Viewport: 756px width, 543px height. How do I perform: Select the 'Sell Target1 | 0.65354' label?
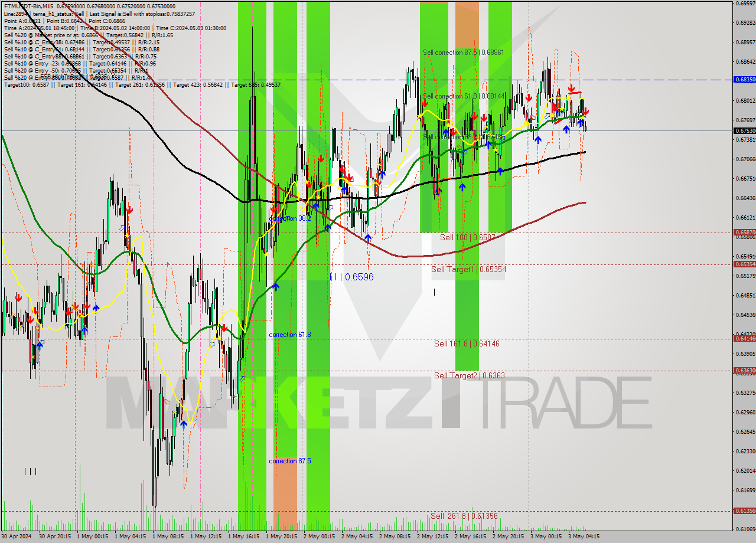coord(468,269)
